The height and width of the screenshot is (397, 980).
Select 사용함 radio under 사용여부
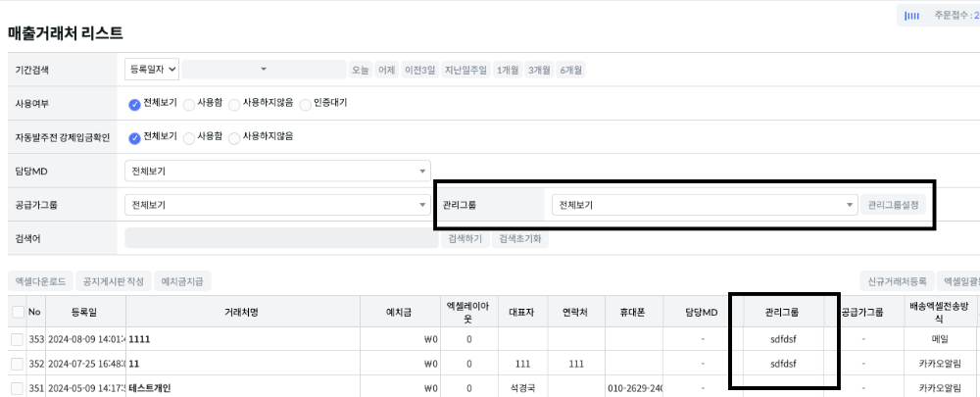[189, 105]
